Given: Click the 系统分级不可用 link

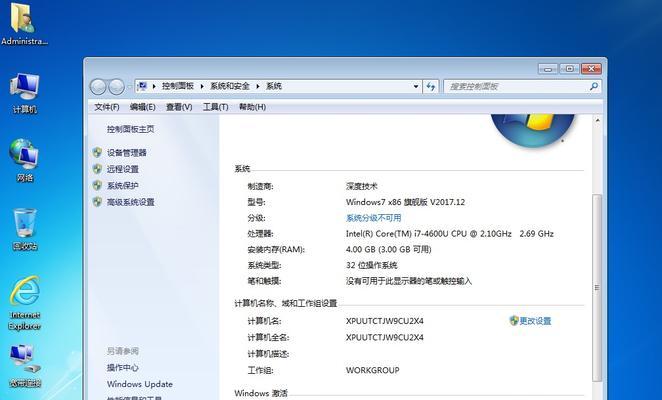Looking at the screenshot, I should tap(374, 218).
